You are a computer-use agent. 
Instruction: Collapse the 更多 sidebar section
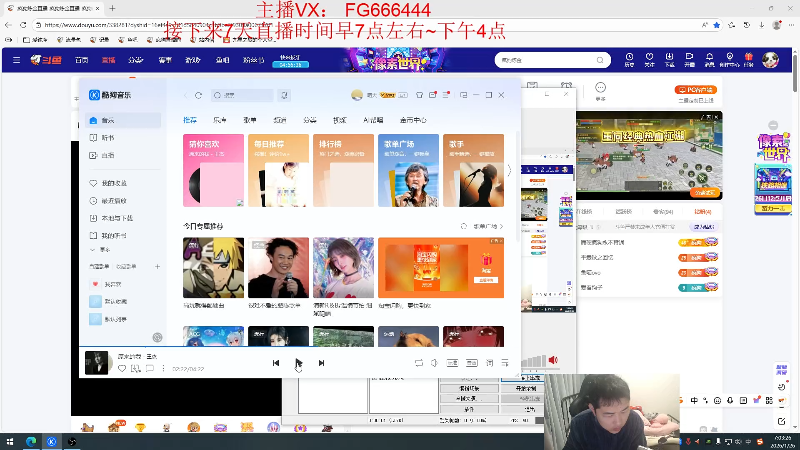(x=100, y=250)
